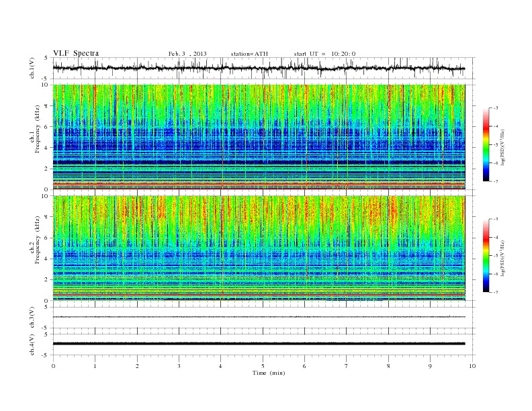Image resolution: width=532 pixels, height=411 pixels.
Task: Click the "4" kHz tick on ch.2 frequency axis
Action: [47, 259]
